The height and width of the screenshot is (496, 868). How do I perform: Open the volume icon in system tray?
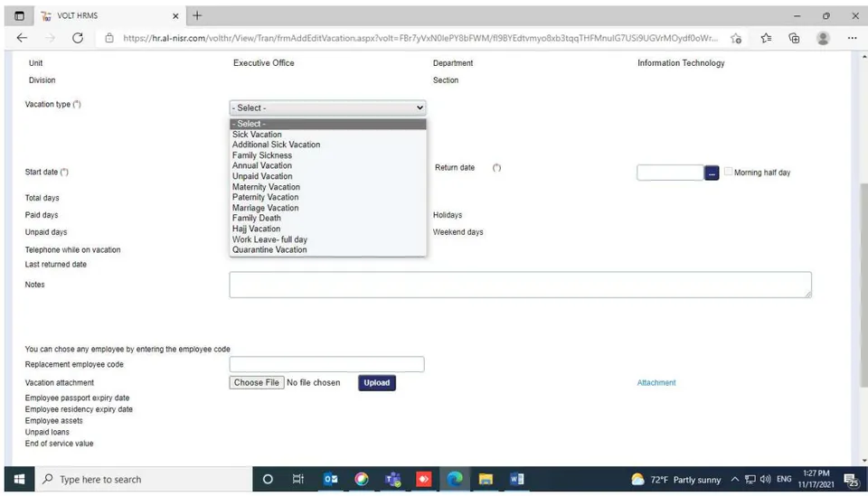point(766,480)
